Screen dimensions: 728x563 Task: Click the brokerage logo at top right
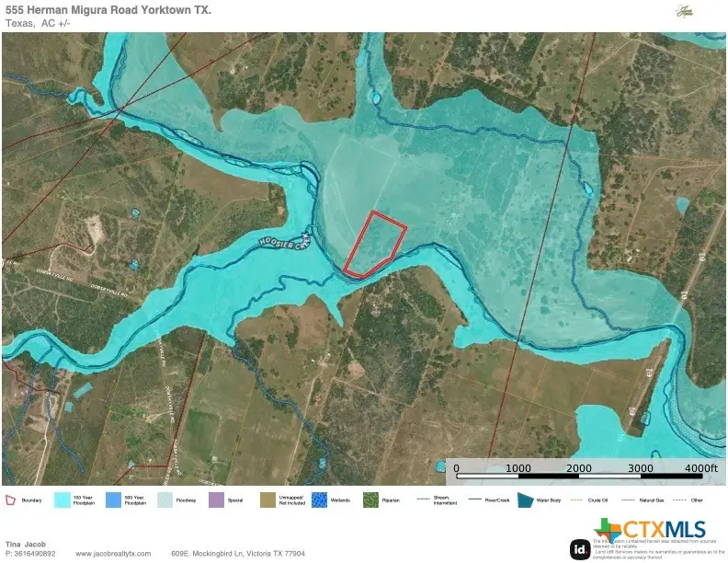click(x=685, y=12)
